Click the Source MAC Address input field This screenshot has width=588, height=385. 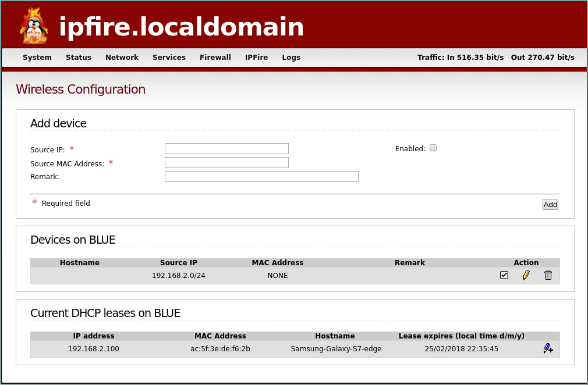[226, 162]
